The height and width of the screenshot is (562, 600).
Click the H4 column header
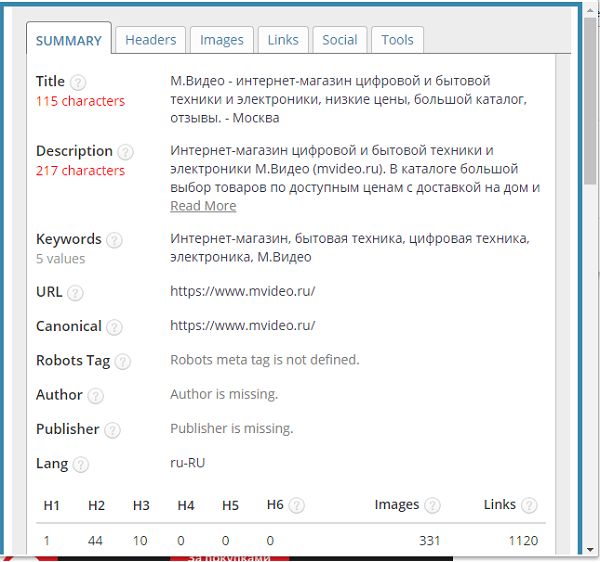(x=186, y=506)
